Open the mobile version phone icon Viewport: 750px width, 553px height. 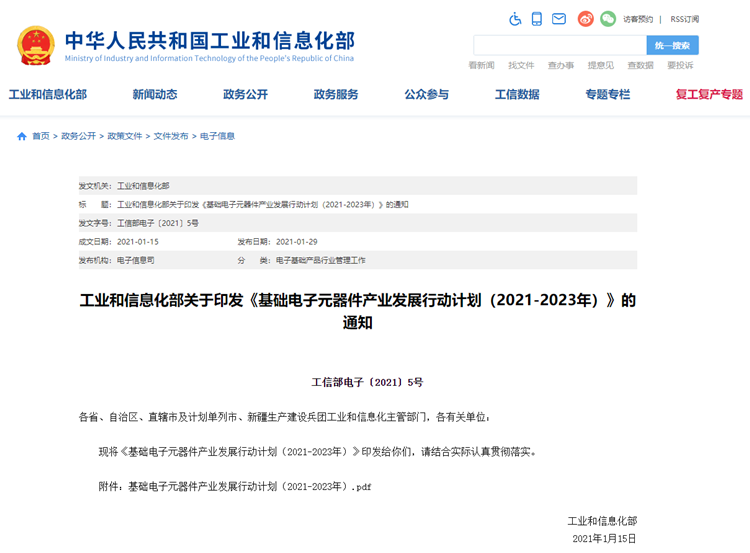(537, 19)
